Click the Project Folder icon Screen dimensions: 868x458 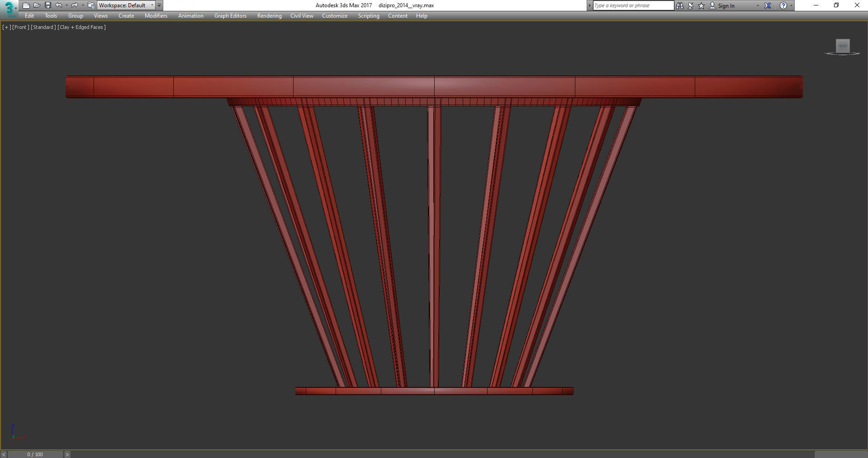[x=91, y=5]
